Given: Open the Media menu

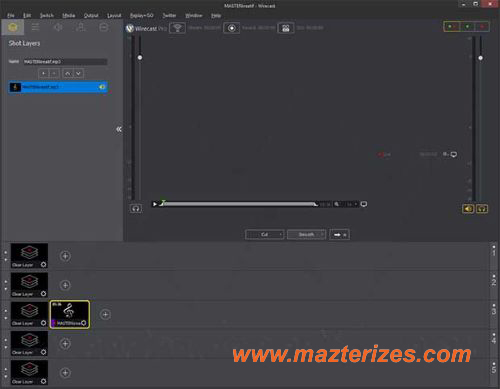Looking at the screenshot, I should [x=69, y=15].
